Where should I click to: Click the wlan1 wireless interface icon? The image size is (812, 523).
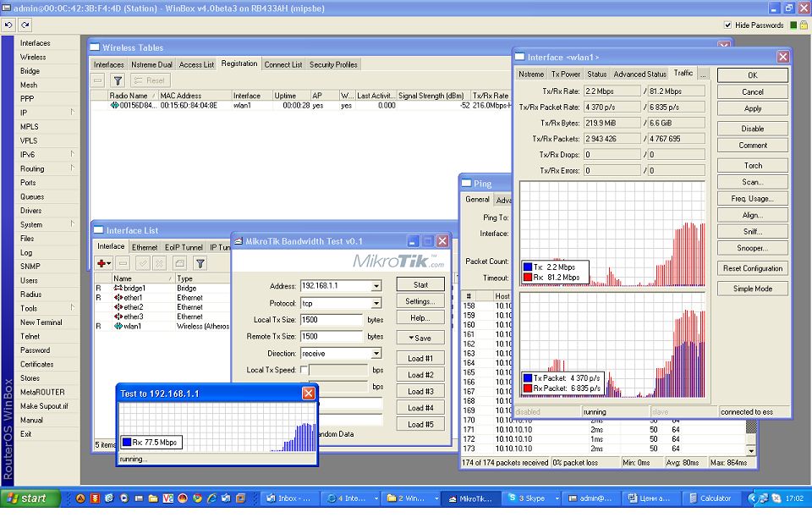coord(118,326)
